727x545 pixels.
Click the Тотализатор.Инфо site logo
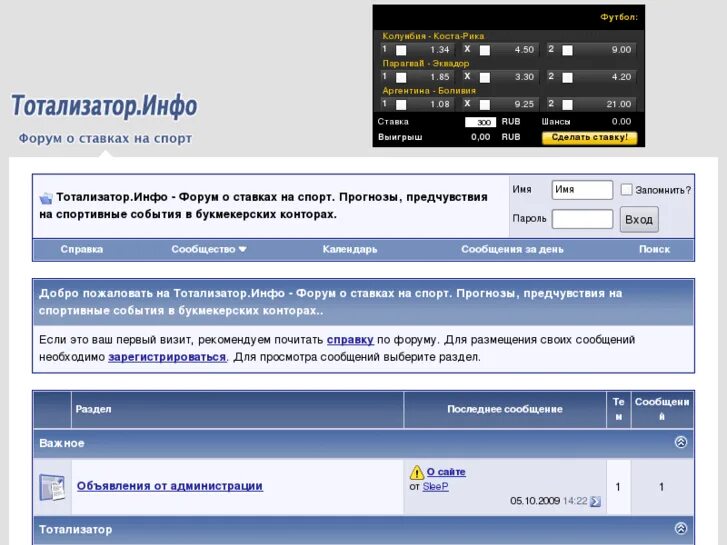coord(104,106)
